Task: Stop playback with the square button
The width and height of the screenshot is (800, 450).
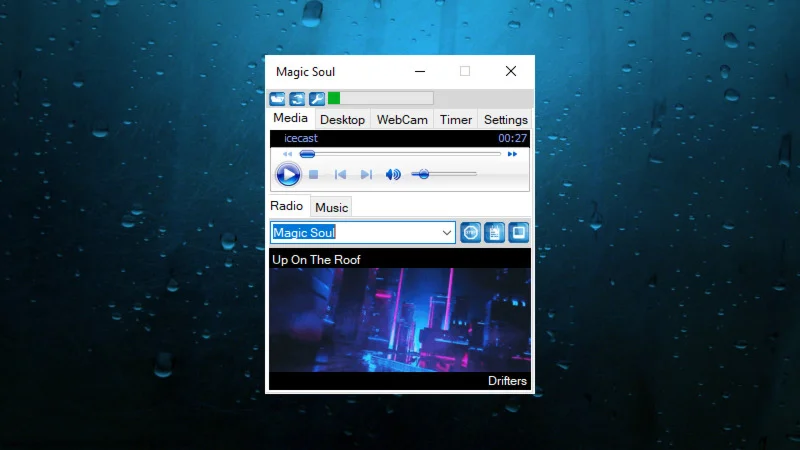Action: [314, 174]
